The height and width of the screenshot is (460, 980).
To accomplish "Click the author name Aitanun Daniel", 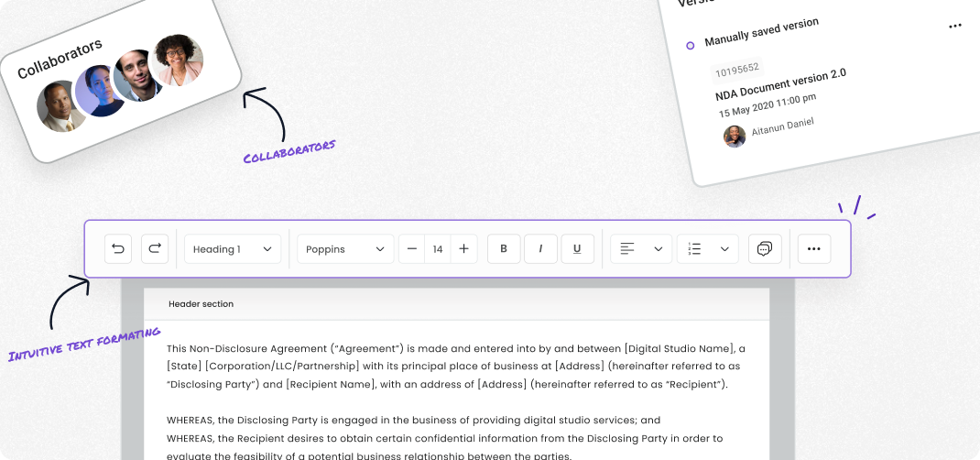I will click(x=783, y=126).
